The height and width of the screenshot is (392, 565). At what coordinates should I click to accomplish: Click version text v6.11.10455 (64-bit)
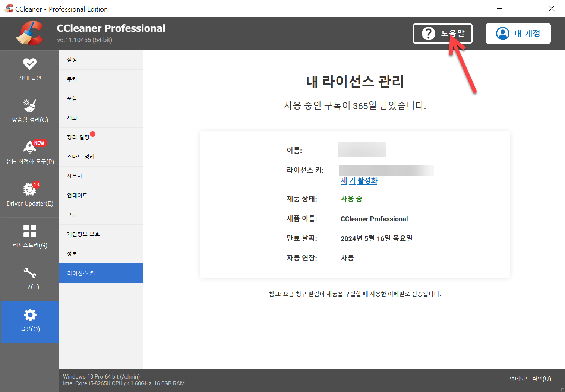pyautogui.click(x=85, y=40)
